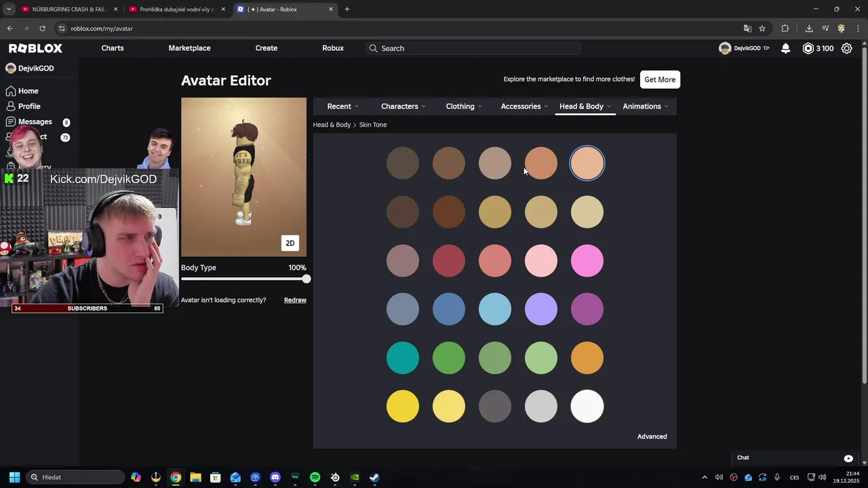The height and width of the screenshot is (488, 868).
Task: Expand the Clothing dropdown tab
Action: (464, 106)
